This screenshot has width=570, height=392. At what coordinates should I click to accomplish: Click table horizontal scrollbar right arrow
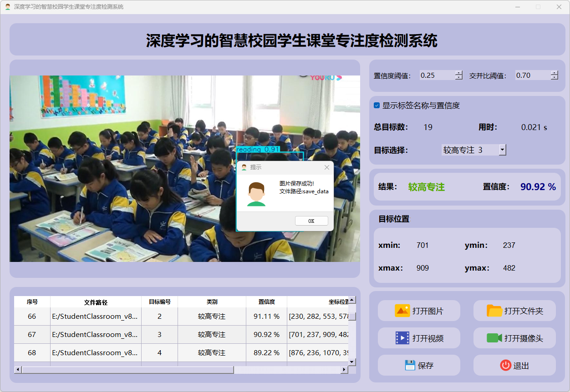click(x=344, y=370)
